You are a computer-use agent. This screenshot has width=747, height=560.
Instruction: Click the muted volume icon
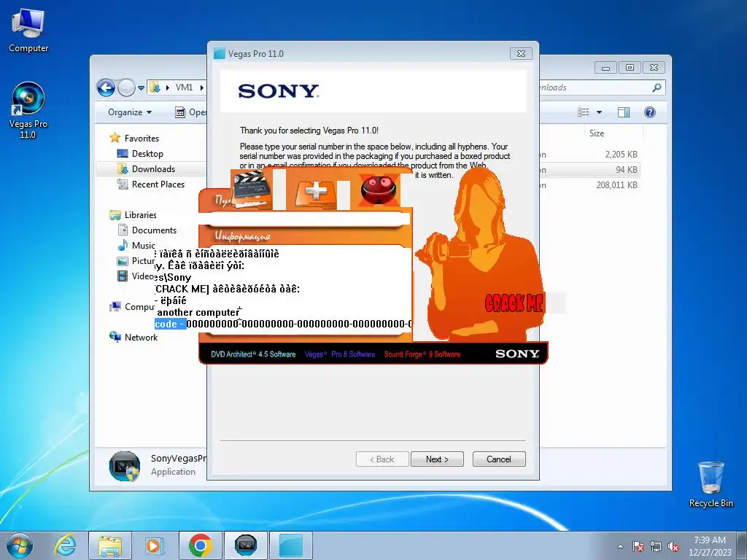click(673, 546)
